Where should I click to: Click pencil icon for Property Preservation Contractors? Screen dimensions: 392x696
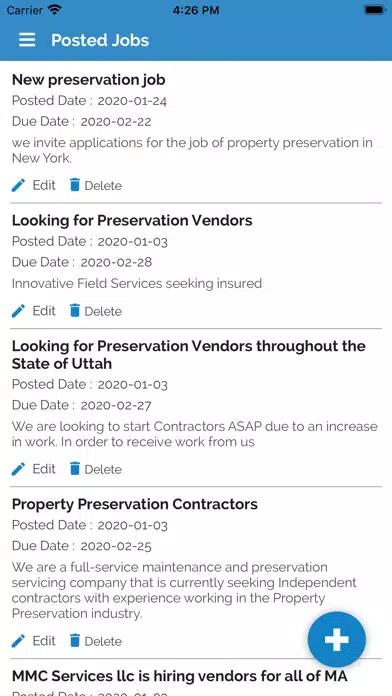pyautogui.click(x=18, y=641)
